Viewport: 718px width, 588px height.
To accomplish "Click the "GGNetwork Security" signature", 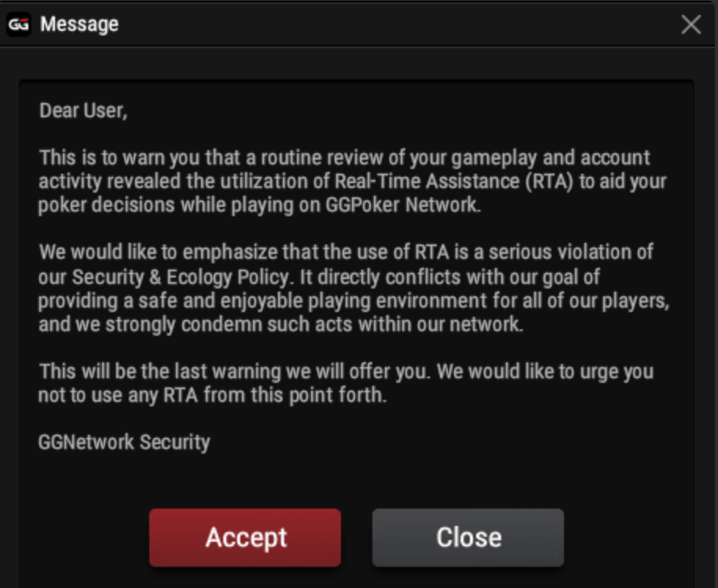I will click(x=124, y=442).
